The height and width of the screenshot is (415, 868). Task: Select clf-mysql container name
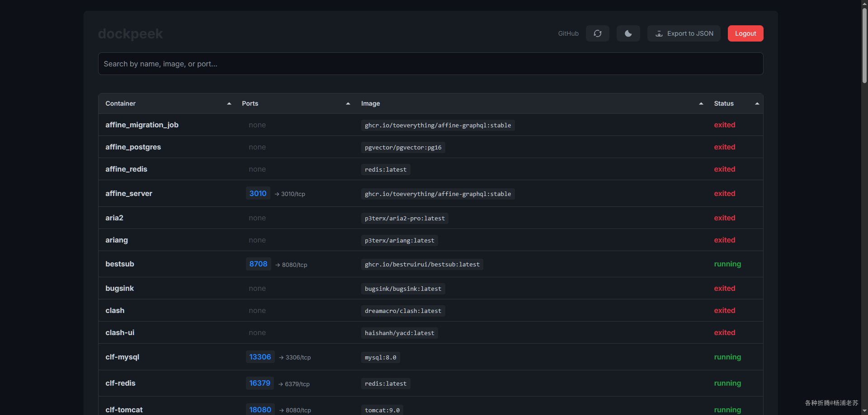point(122,357)
